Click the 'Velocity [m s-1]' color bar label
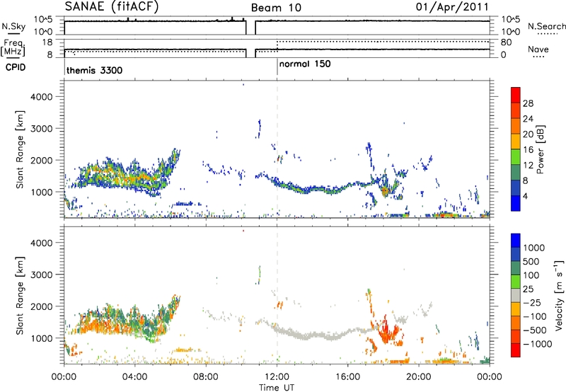The width and height of the screenshot is (566, 392). pos(559,295)
